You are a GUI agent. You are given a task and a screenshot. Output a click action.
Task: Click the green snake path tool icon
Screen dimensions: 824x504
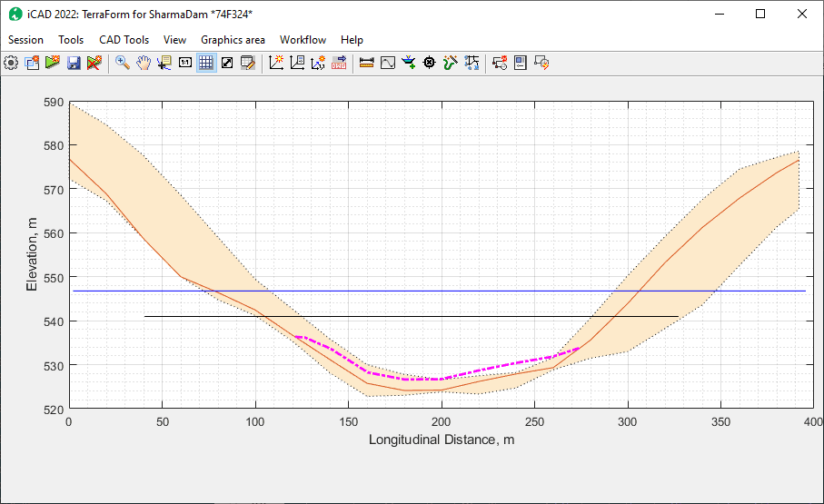tap(451, 63)
